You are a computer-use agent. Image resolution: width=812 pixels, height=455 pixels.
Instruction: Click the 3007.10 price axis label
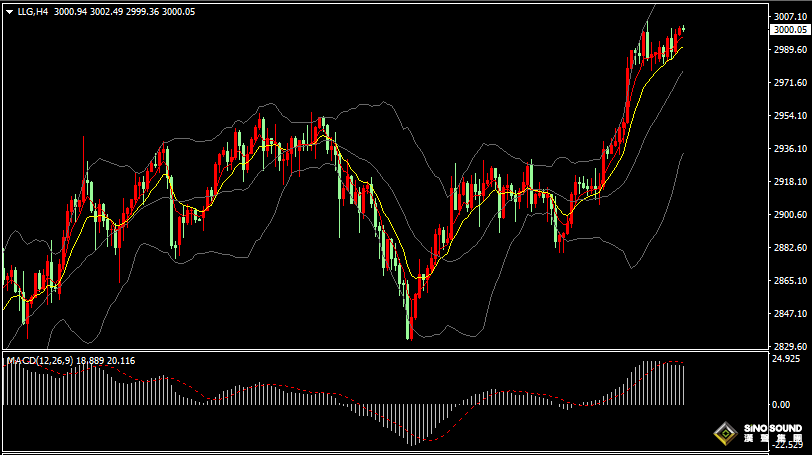coord(790,17)
